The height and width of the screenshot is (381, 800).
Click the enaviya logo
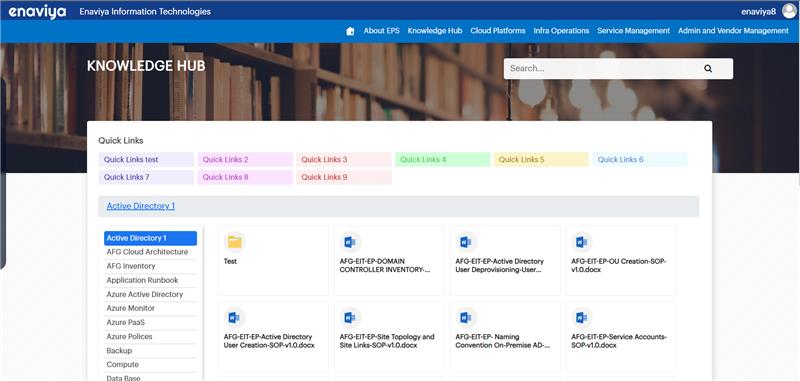pyautogui.click(x=37, y=12)
